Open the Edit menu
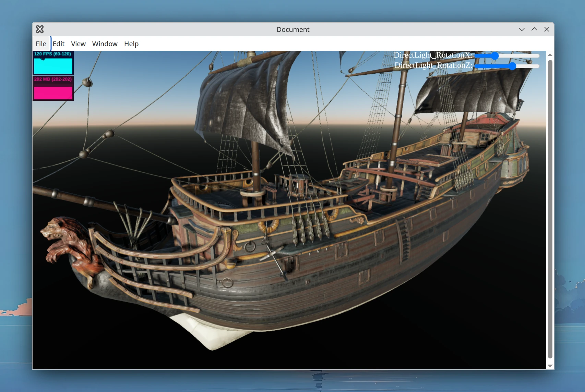The width and height of the screenshot is (585, 392). point(59,44)
